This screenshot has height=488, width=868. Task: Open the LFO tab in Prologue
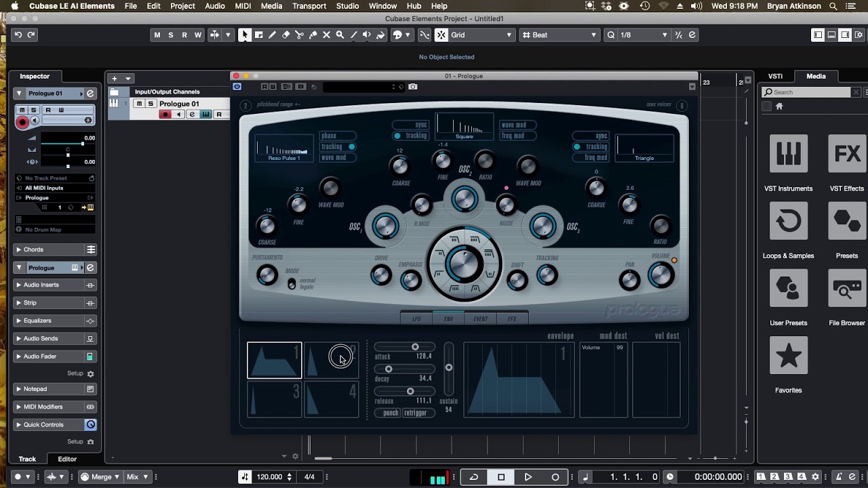(416, 319)
